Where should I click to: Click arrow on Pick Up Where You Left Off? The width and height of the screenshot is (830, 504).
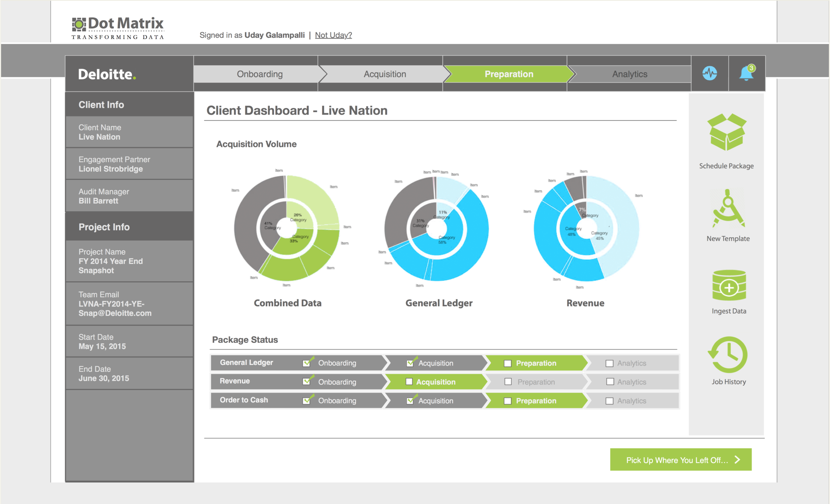737,460
